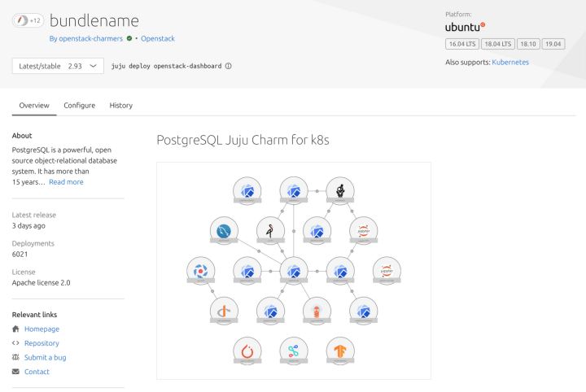Select the unconnected Jupyter node in the graph
Viewport: 586px width, 392px height.
click(387, 271)
